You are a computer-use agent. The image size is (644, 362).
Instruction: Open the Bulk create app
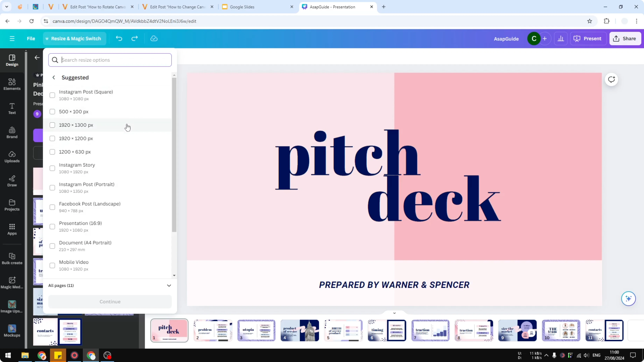coord(12,259)
